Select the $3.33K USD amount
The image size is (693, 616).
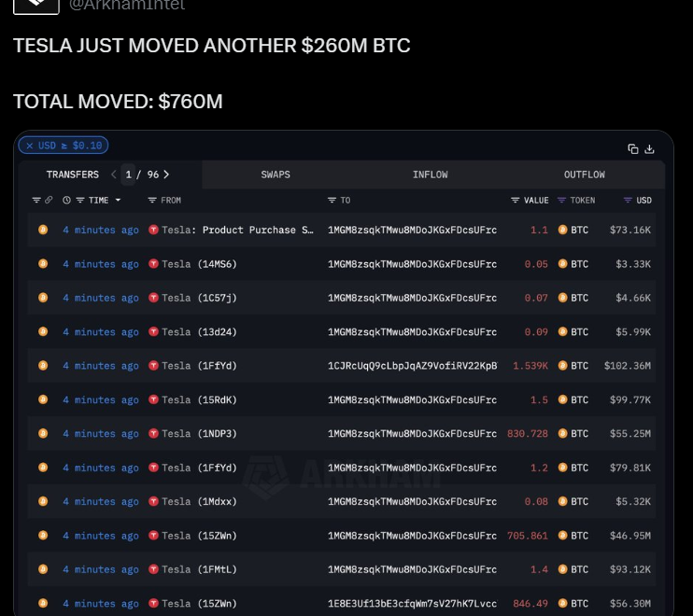633,263
